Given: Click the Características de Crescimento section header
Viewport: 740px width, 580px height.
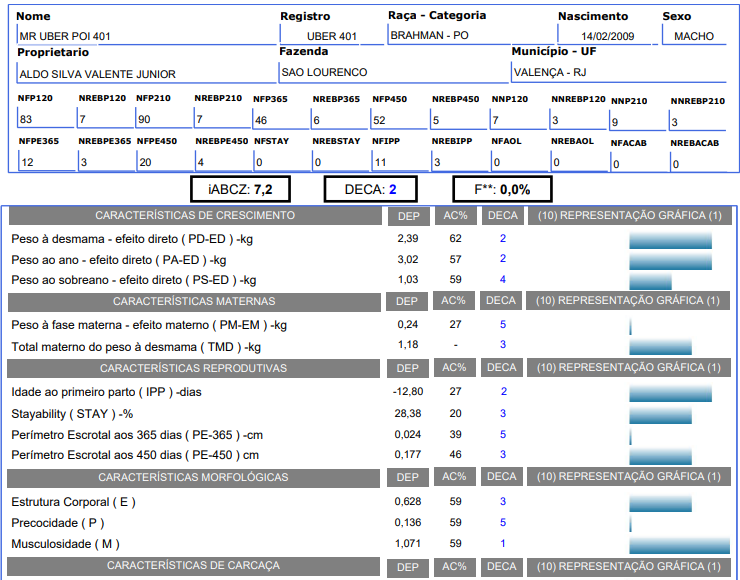Looking at the screenshot, I should (x=195, y=216).
